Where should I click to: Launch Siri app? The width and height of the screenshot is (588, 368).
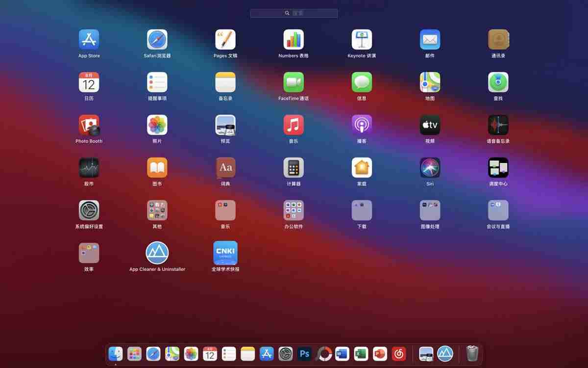tap(430, 168)
